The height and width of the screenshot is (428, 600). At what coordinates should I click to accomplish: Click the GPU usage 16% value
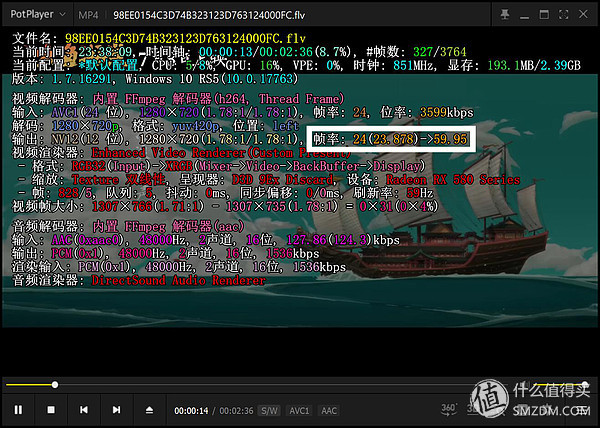pyautogui.click(x=270, y=65)
